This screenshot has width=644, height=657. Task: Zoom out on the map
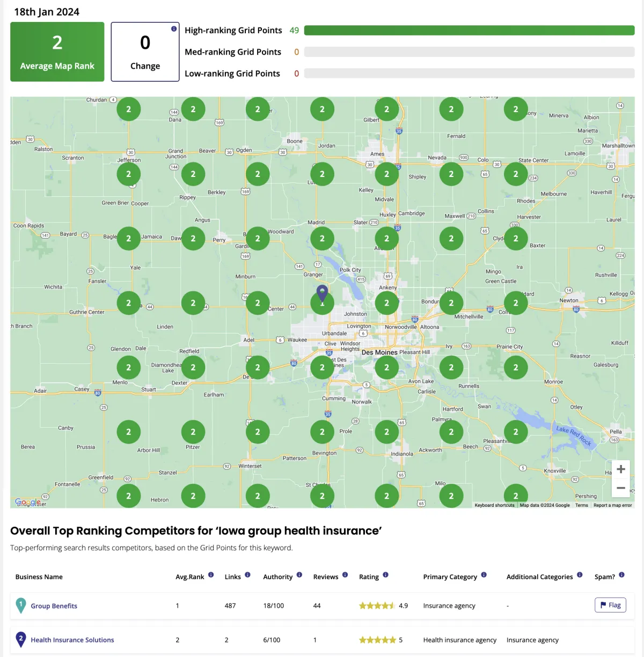click(x=621, y=488)
